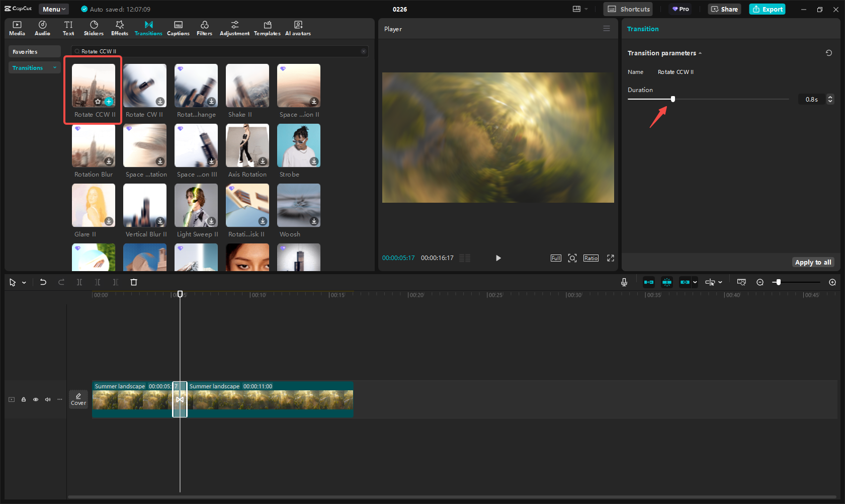Open the Effects panel
The height and width of the screenshot is (504, 845).
click(120, 28)
